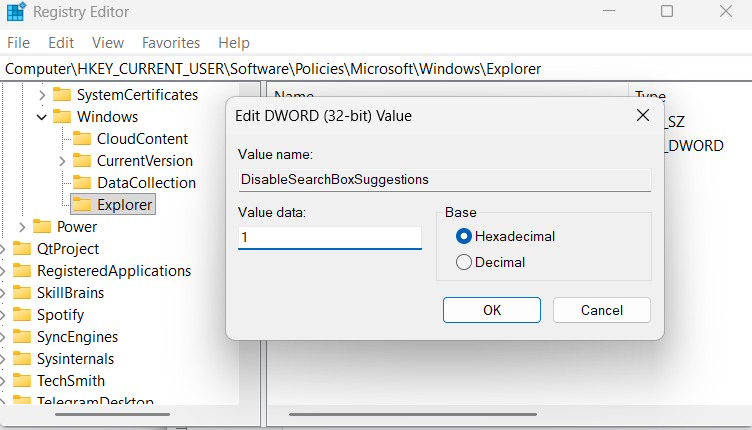Select the Explorer folder icon

82,205
